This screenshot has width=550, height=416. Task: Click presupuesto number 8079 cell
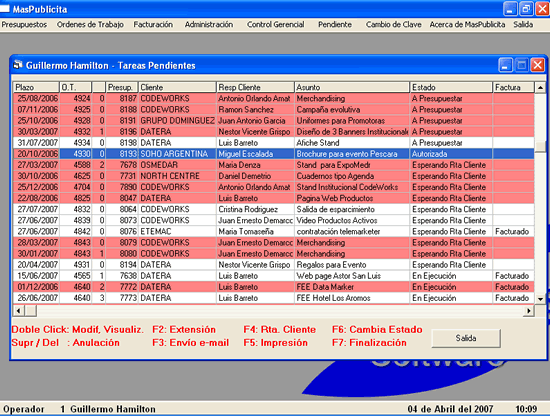121,243
